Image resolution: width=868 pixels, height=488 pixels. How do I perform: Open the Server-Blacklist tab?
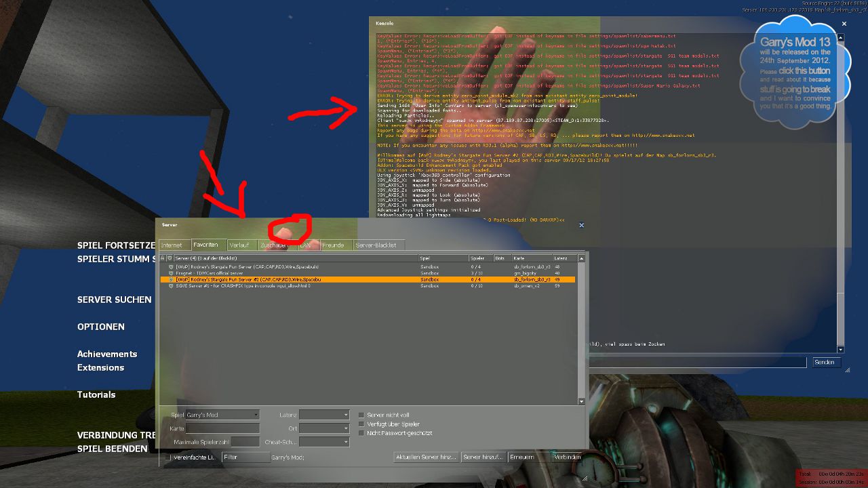(376, 245)
